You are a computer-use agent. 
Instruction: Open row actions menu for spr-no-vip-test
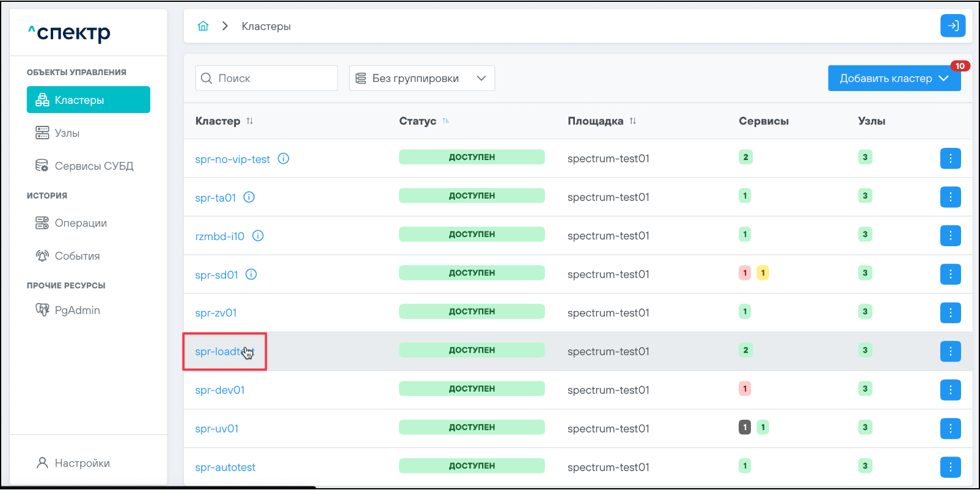click(950, 159)
